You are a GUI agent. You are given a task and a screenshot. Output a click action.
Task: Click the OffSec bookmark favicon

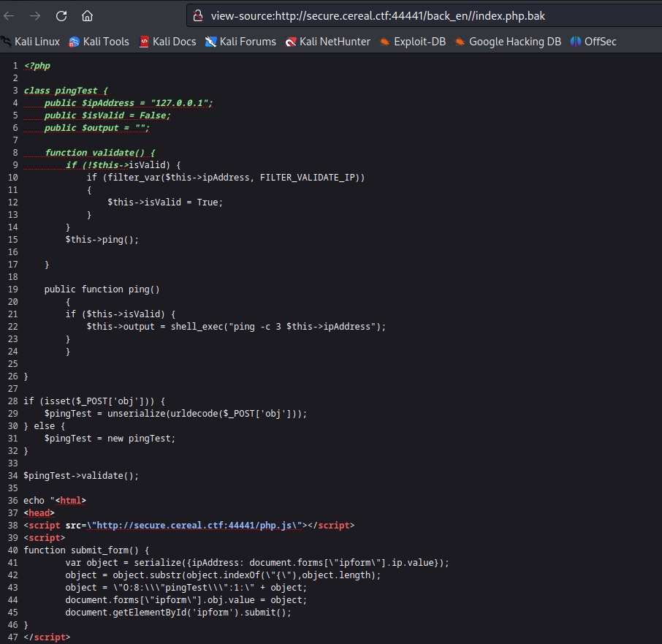click(576, 42)
